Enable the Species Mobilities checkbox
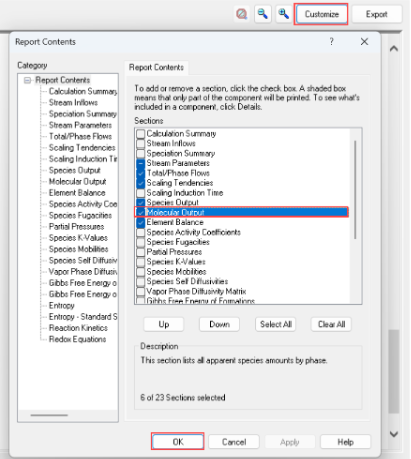The height and width of the screenshot is (459, 411). click(141, 272)
